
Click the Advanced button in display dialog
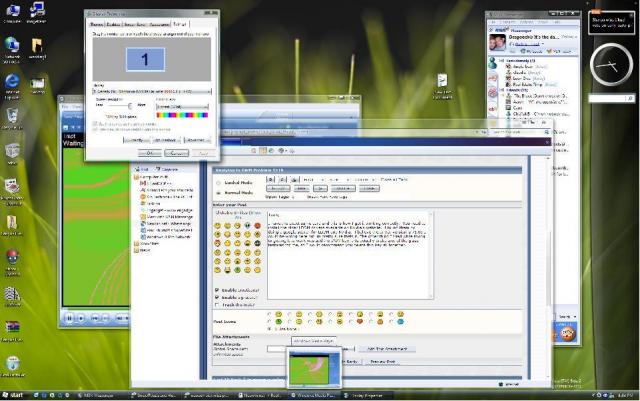coord(197,140)
